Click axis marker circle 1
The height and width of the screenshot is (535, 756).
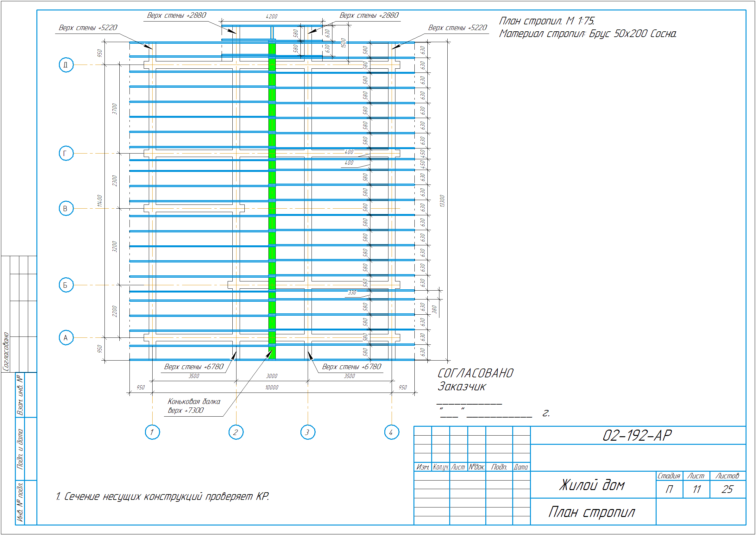152,432
